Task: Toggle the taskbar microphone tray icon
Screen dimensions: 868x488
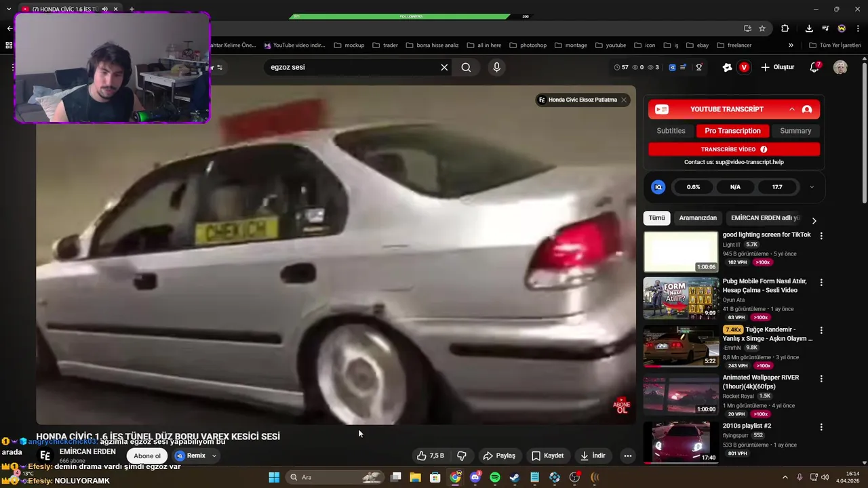Action: click(x=800, y=477)
